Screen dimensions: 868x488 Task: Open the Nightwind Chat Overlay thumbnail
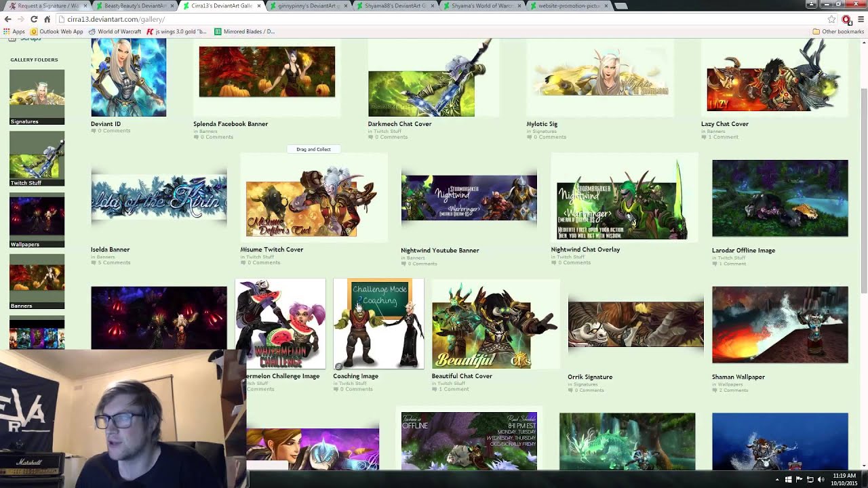(623, 199)
